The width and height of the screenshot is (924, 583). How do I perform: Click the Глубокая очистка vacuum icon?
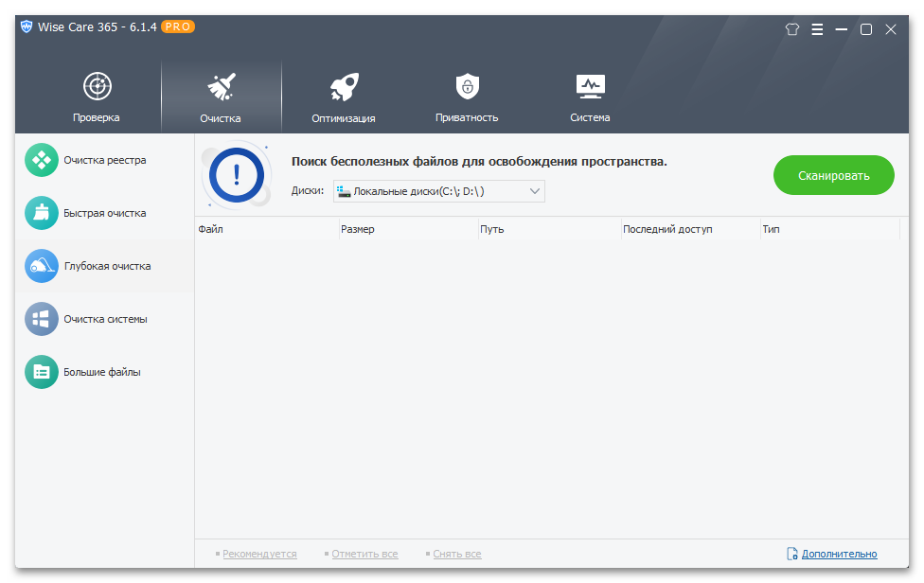[x=42, y=266]
